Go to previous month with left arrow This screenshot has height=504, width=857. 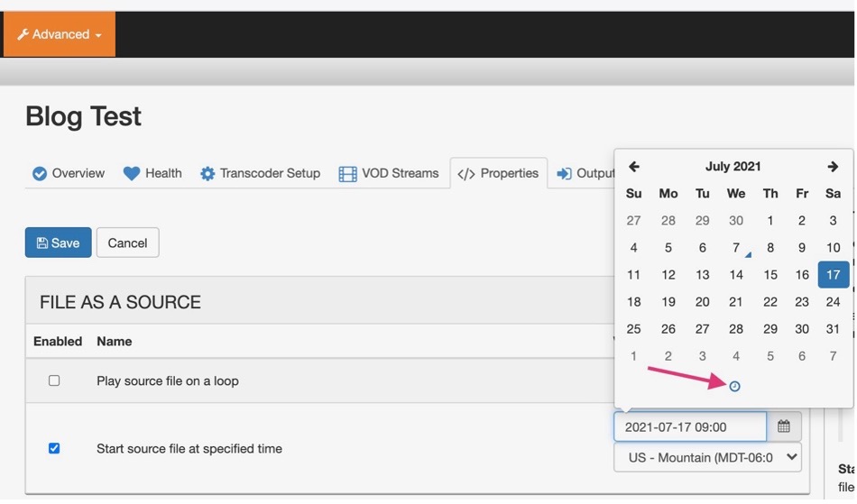pyautogui.click(x=634, y=167)
